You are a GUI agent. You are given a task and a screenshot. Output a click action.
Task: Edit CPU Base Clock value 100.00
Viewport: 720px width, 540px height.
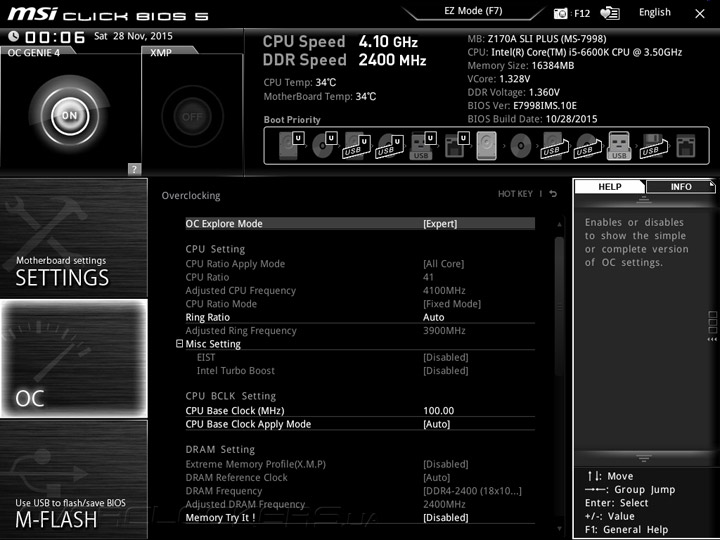[x=439, y=411]
